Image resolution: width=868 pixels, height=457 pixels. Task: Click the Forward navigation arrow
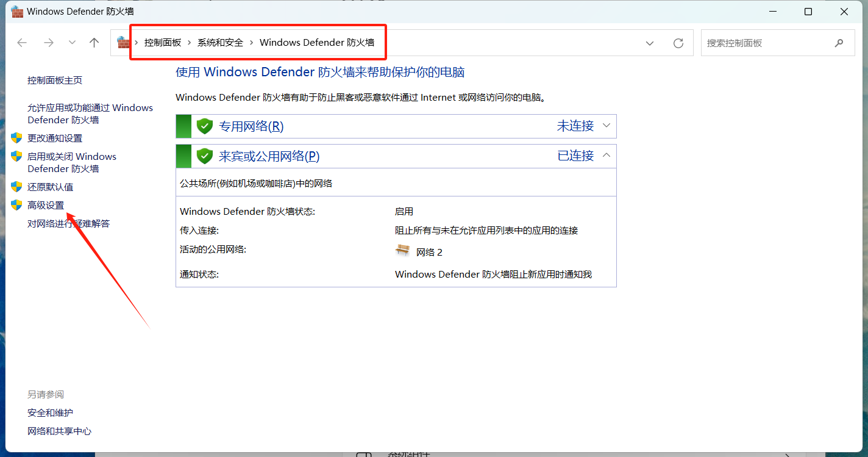click(x=49, y=43)
